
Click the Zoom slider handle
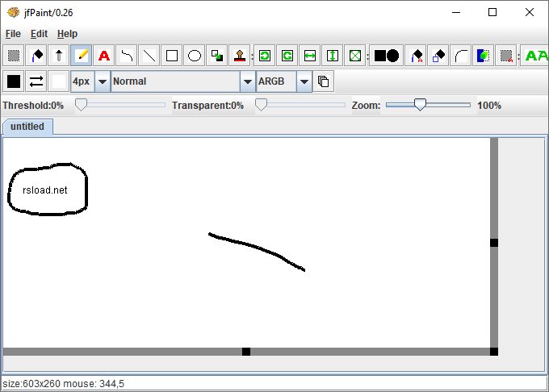click(420, 105)
